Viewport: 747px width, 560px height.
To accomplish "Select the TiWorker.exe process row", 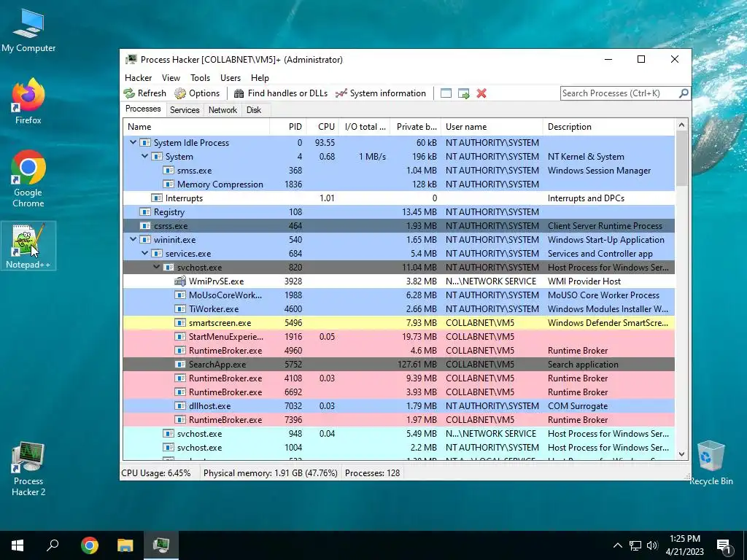I will 399,309.
